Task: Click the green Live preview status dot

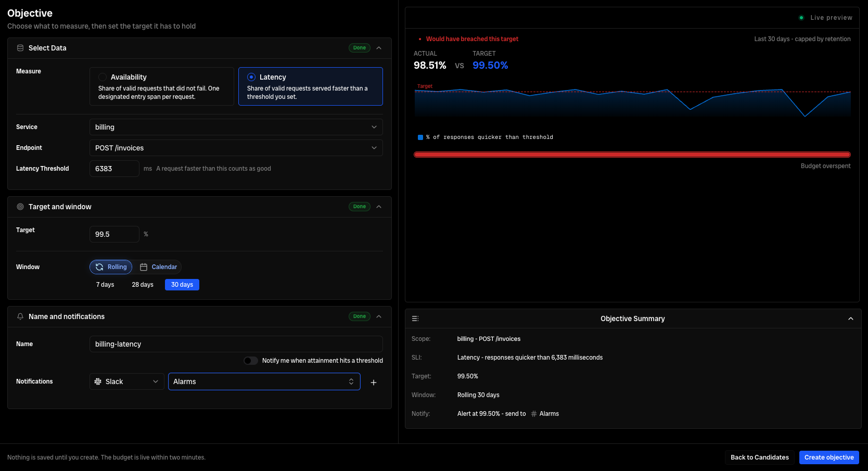Action: click(801, 18)
